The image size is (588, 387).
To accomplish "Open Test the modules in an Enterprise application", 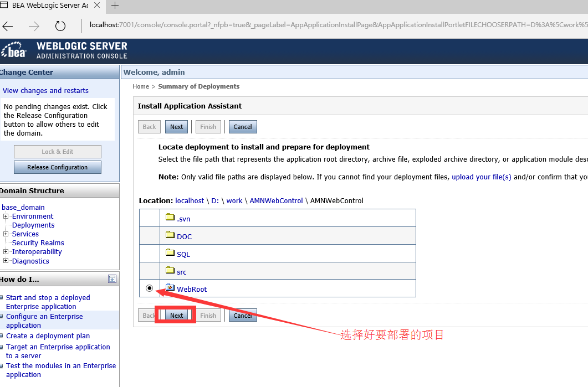I will (x=61, y=370).
